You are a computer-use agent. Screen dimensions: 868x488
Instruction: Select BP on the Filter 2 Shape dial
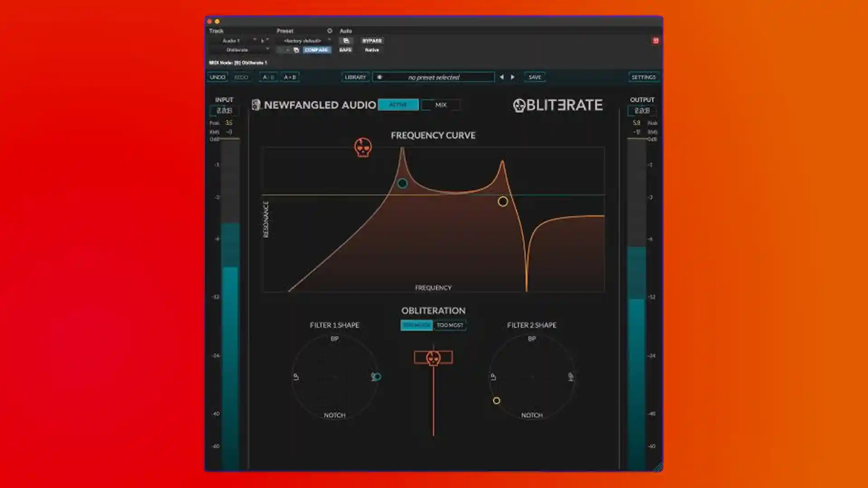point(532,338)
